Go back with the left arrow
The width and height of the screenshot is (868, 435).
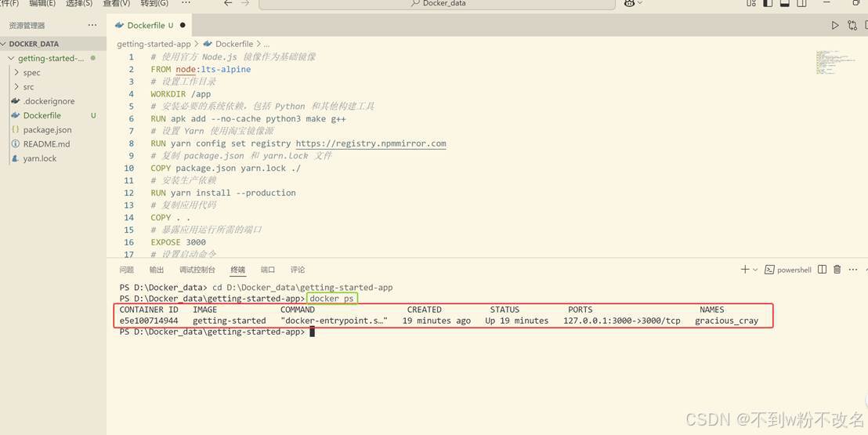pos(227,3)
